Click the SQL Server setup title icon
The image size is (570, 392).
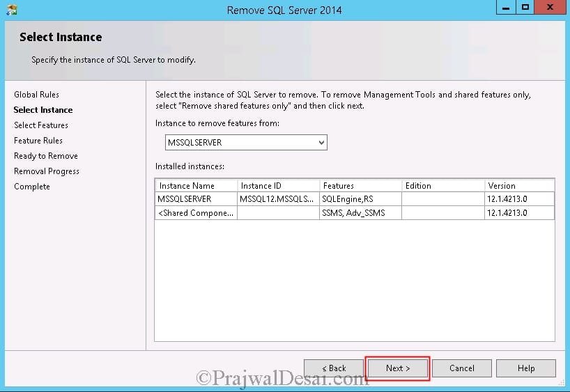pos(12,10)
